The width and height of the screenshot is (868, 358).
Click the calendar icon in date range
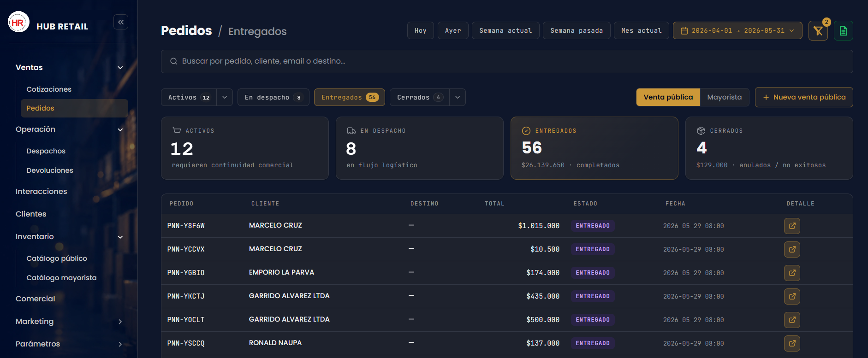[684, 31]
